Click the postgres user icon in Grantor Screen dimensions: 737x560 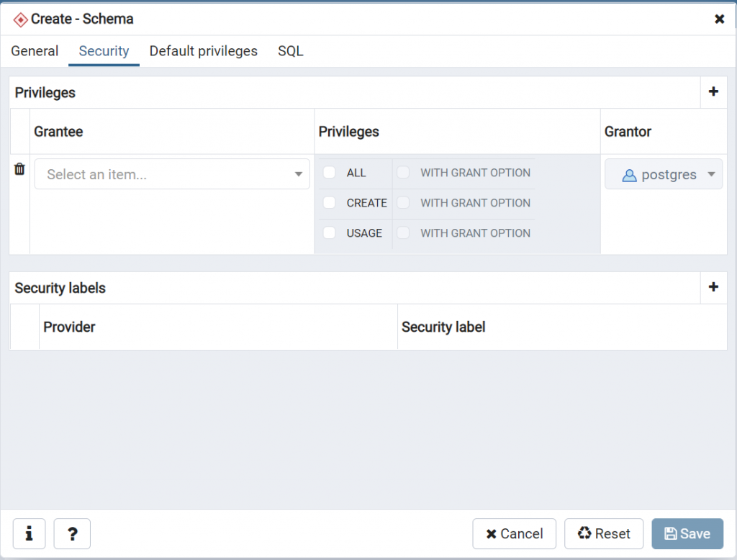point(629,175)
